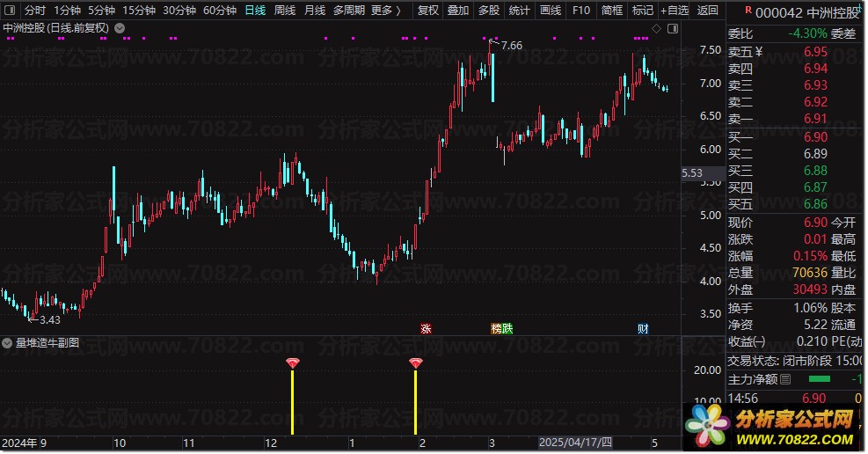Open the chart title dropdown arrow
The image size is (868, 454).
(x=120, y=27)
